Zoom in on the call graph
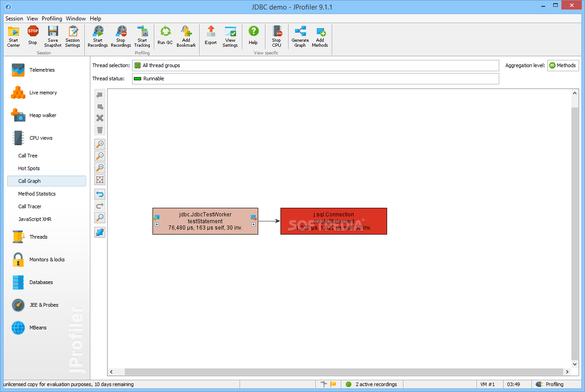Viewport: 585px width, 392px height. [100, 144]
